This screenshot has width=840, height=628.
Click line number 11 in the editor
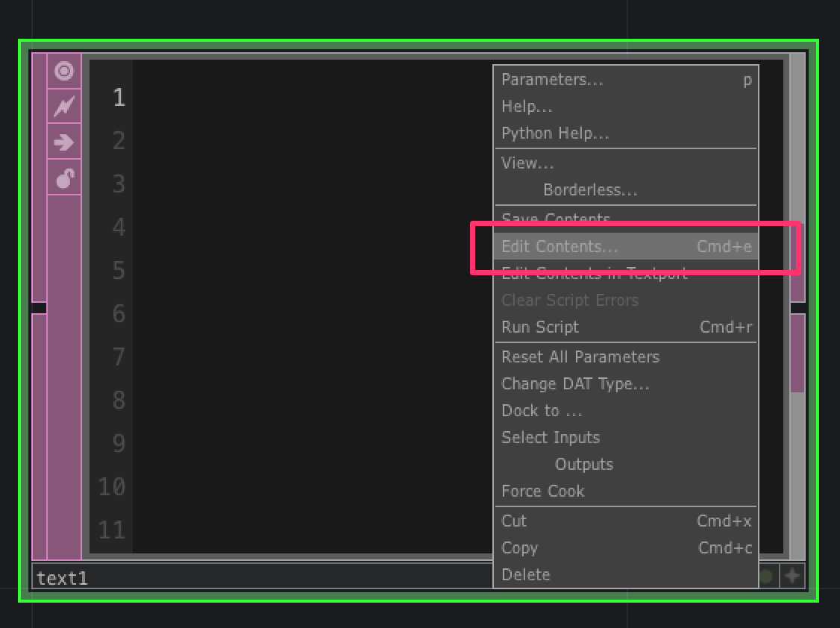111,530
